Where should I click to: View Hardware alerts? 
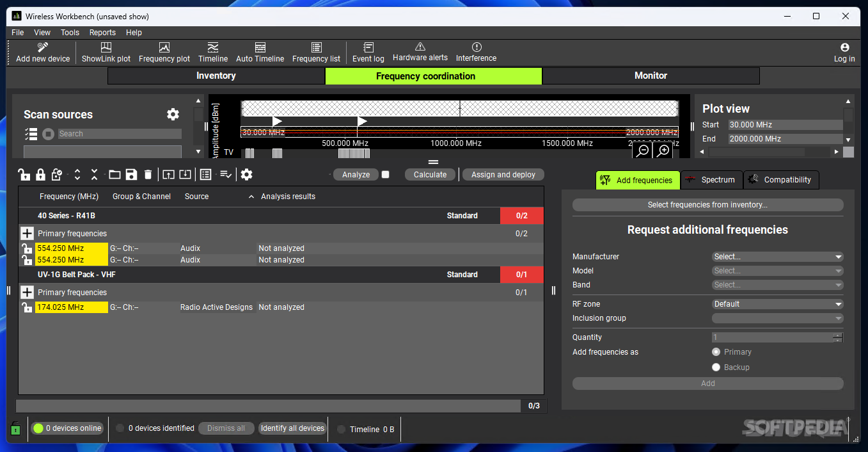tap(420, 52)
